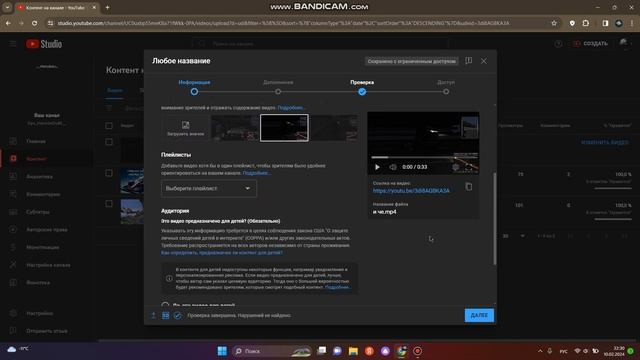Open the help icon in Studio header

pos(558,44)
